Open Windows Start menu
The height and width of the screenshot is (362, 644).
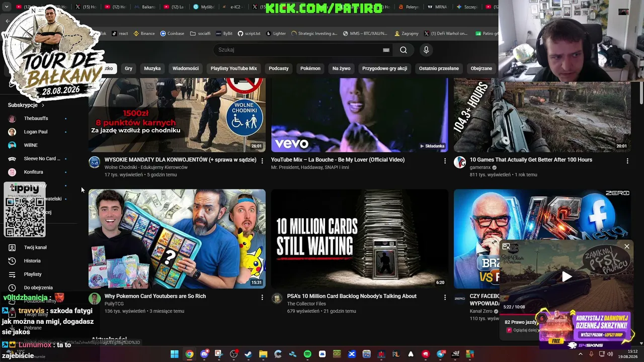[175, 354]
